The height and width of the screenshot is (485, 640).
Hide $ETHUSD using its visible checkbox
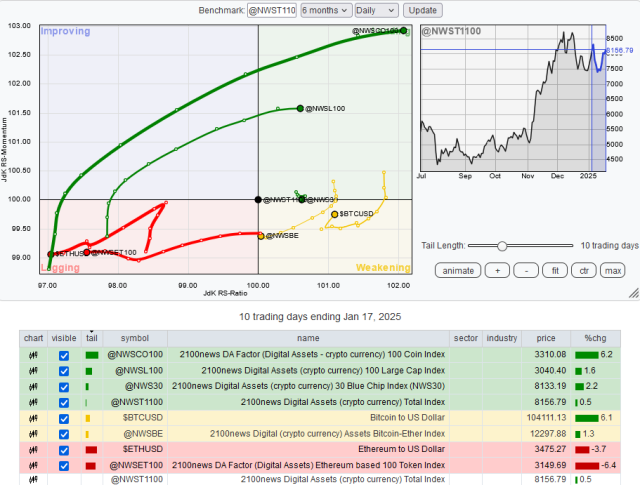point(64,450)
